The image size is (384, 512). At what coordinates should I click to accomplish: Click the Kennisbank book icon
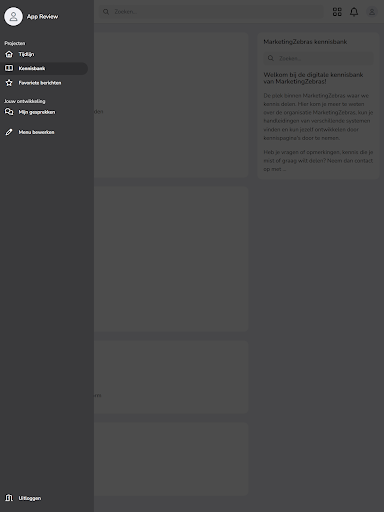pyautogui.click(x=9, y=68)
